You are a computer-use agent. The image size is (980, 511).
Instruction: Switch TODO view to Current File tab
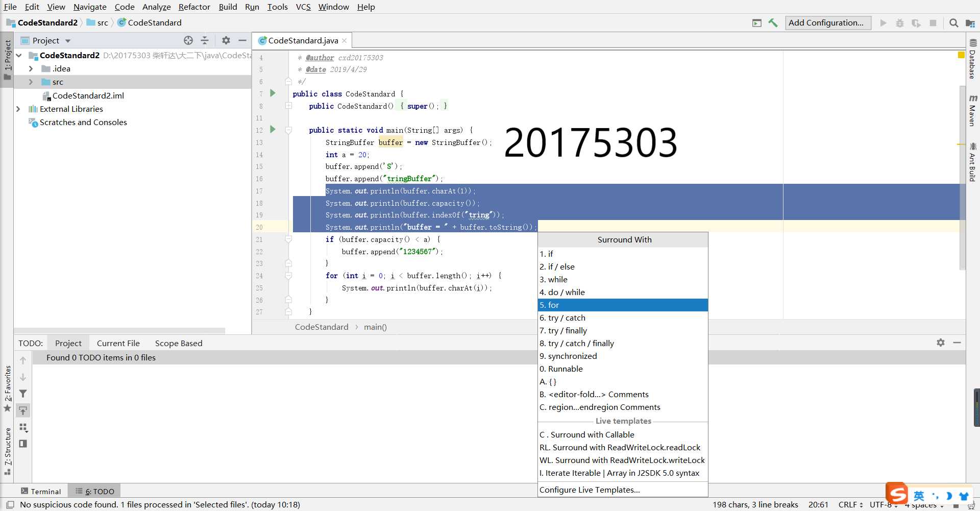(x=118, y=343)
